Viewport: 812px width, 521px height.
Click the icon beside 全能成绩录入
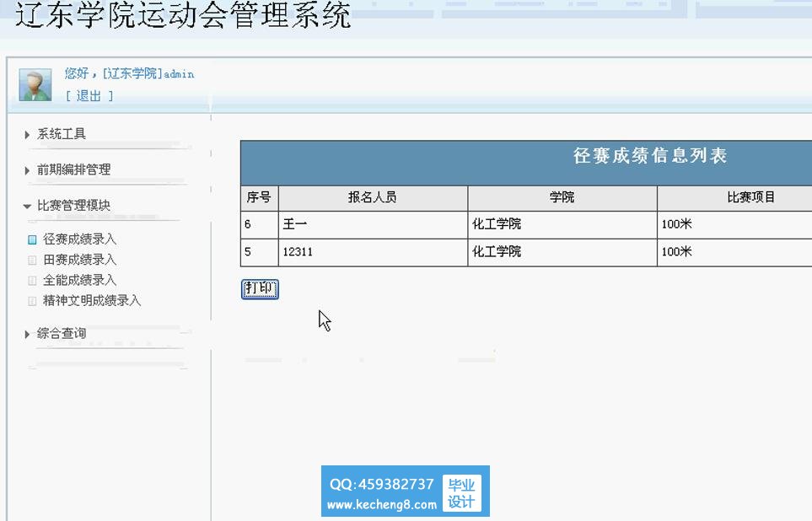tap(32, 281)
